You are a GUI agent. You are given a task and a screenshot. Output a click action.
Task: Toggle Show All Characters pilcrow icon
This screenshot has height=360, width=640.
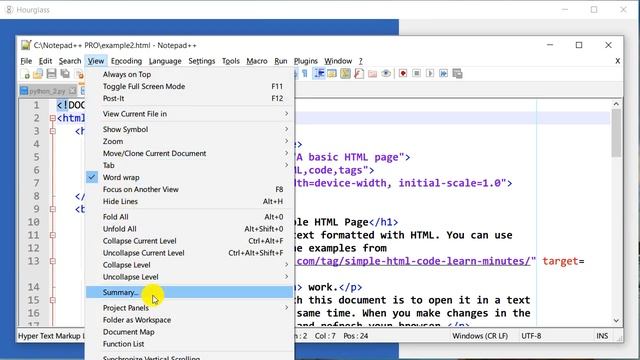(x=304, y=73)
